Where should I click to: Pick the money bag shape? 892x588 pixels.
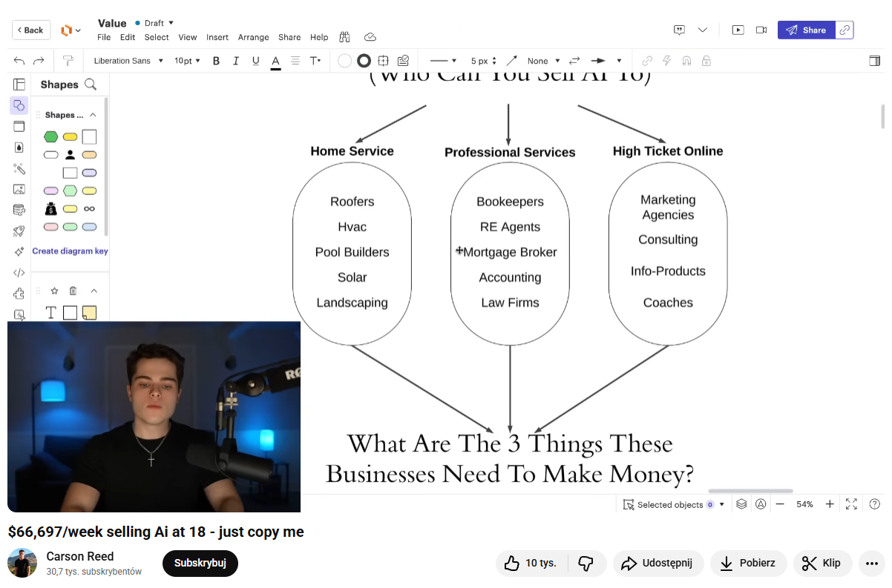point(50,209)
